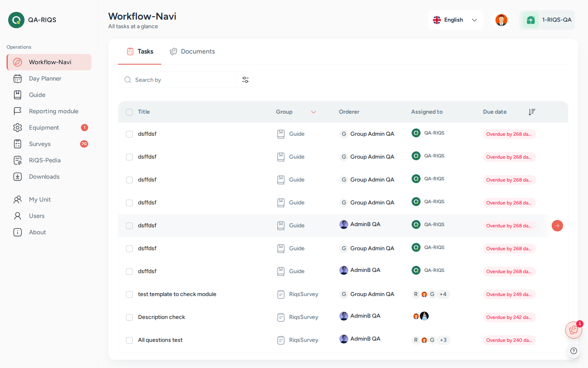Expand +3 assignees on All questions test row
The width and height of the screenshot is (588, 368).
(x=443, y=340)
